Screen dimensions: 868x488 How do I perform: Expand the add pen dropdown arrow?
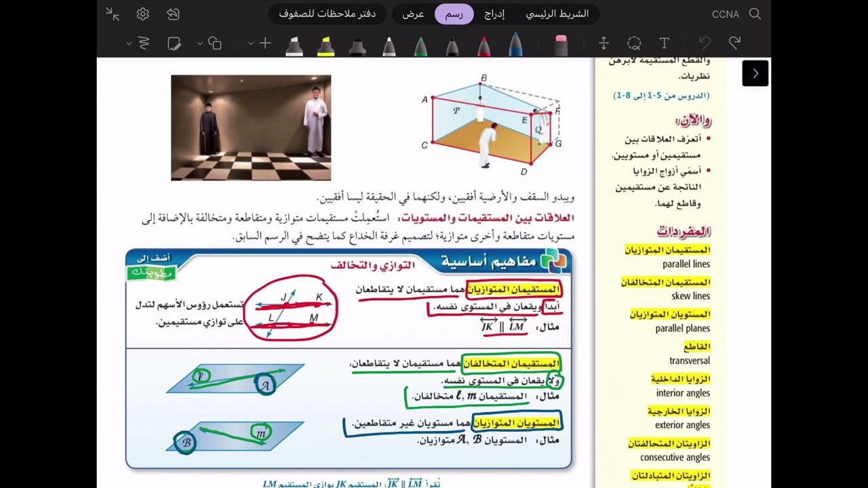coord(250,43)
